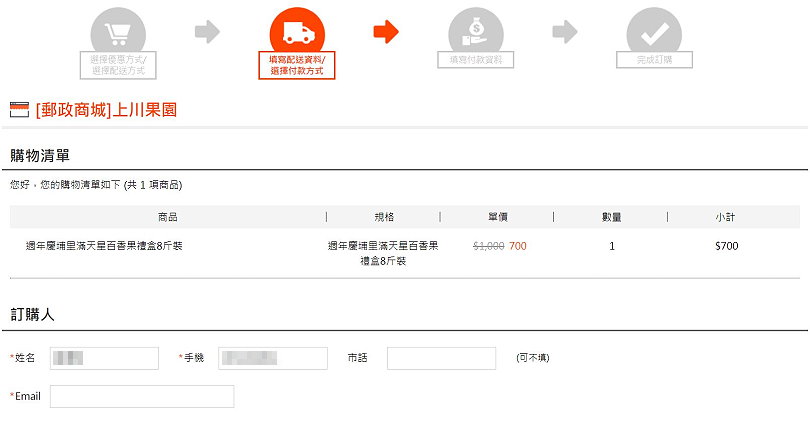
Task: Focus the 手機 mobile number field
Action: (x=273, y=358)
